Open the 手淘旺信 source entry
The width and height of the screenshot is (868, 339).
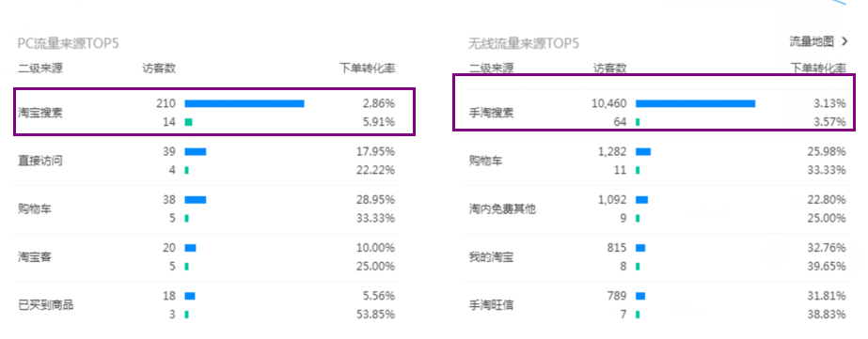click(x=491, y=304)
